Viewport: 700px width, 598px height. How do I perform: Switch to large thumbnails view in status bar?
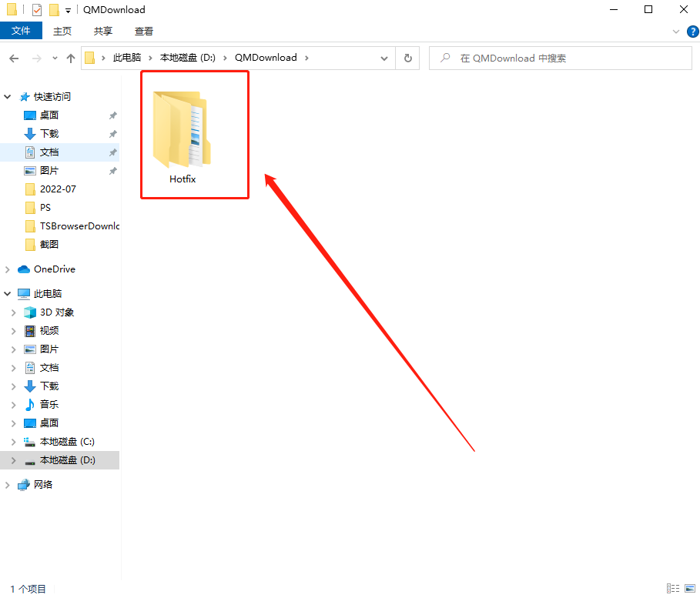point(690,588)
